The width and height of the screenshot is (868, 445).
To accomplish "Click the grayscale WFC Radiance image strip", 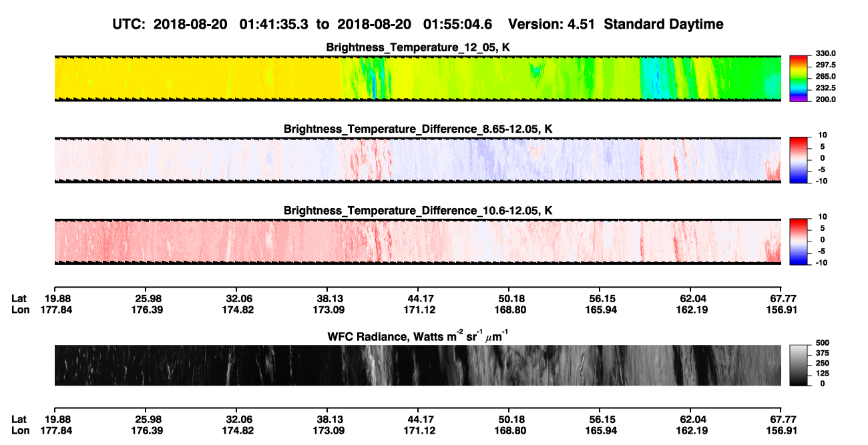I will coord(417,366).
